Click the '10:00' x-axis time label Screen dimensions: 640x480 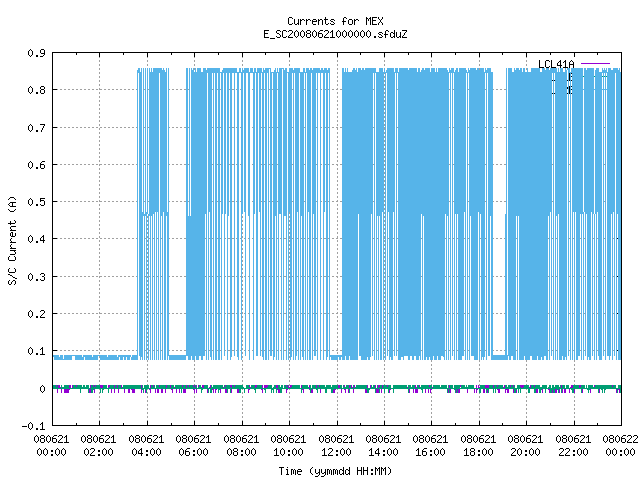click(x=288, y=452)
